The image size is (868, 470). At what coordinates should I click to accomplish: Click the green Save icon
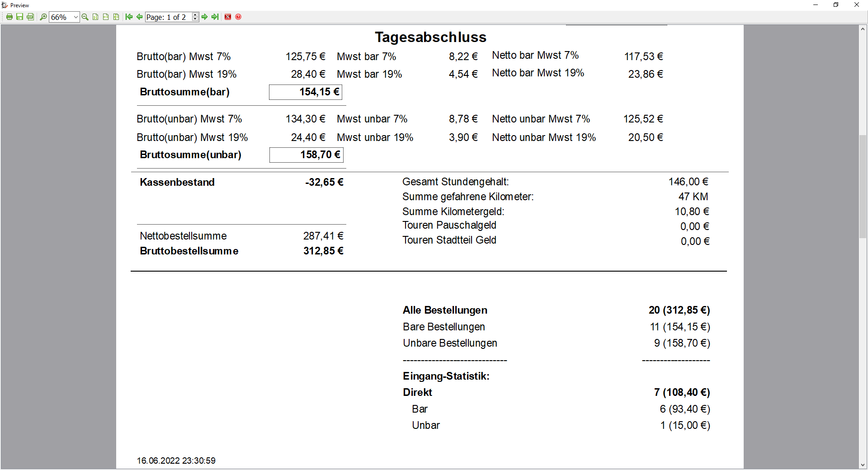19,17
